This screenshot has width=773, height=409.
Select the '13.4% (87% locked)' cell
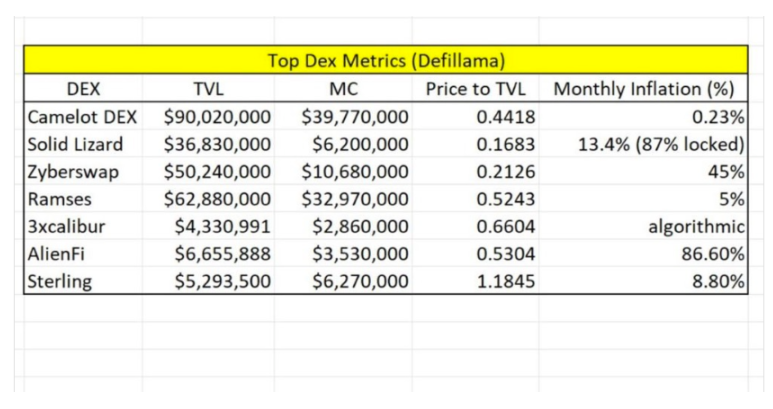[644, 144]
